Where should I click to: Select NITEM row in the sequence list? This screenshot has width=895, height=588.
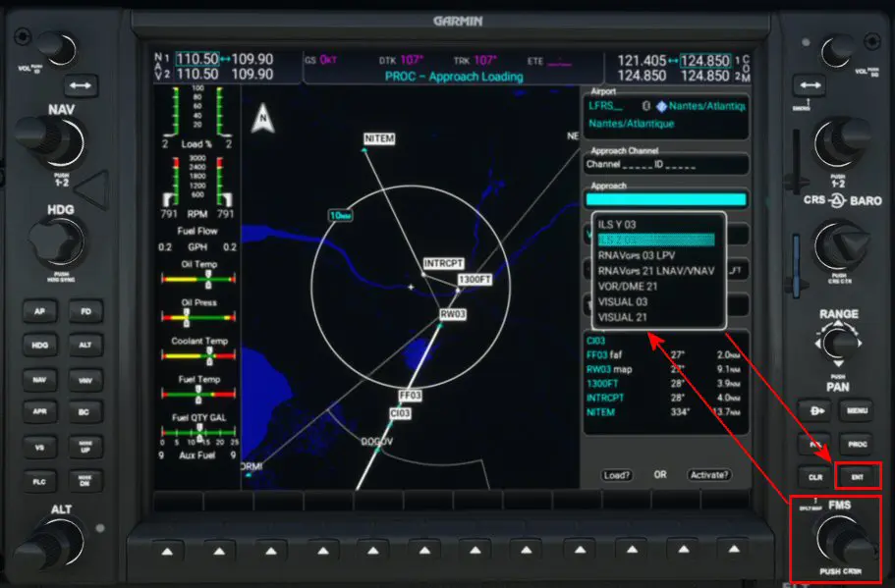664,411
